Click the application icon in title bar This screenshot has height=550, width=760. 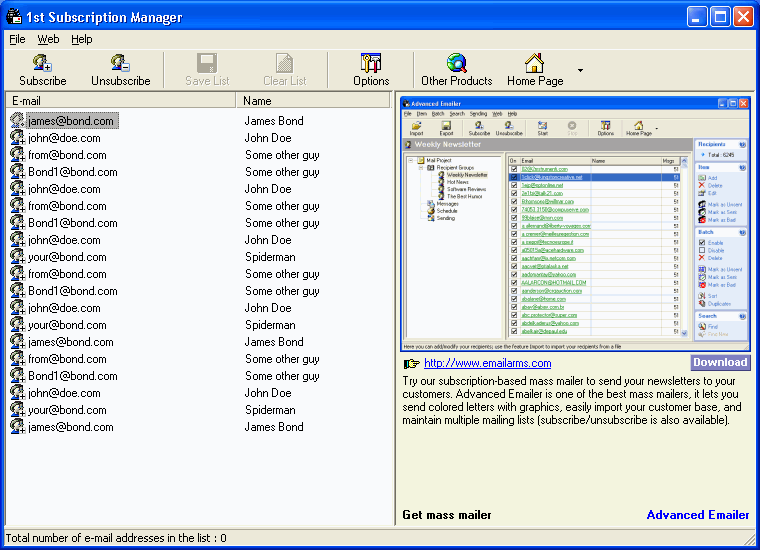[14, 17]
